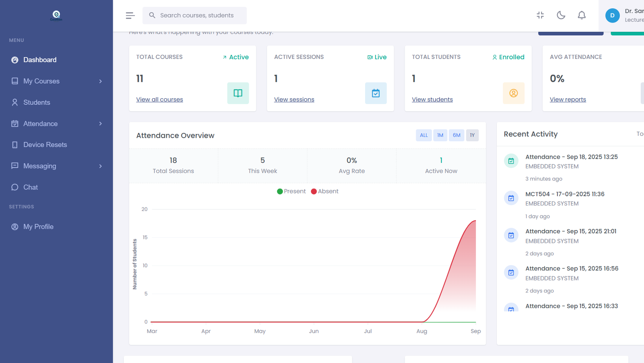Open the View all courses link
This screenshot has height=363, width=644.
pos(159,100)
